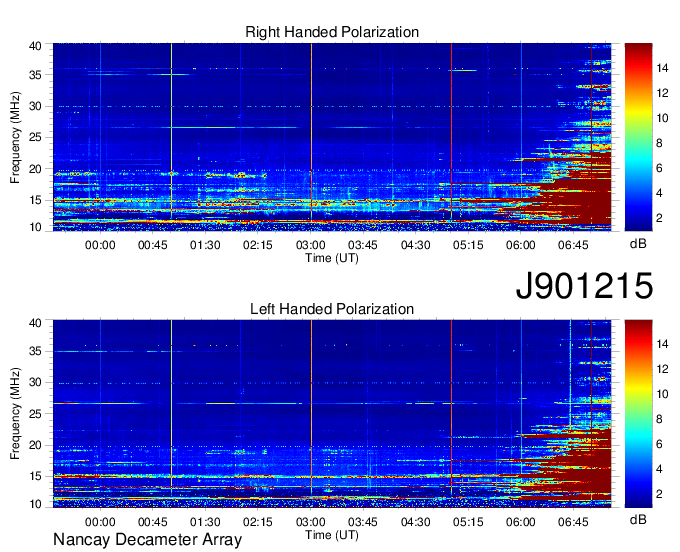Click the 10 MHz tick of the Right Handed plot
Screen dimensions: 680x552
point(36,227)
